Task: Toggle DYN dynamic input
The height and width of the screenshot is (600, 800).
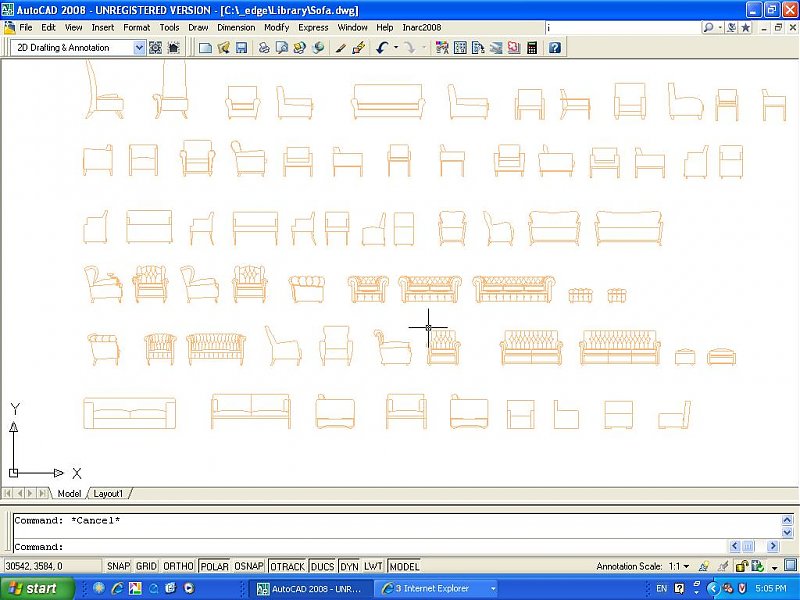Action: pyautogui.click(x=349, y=566)
